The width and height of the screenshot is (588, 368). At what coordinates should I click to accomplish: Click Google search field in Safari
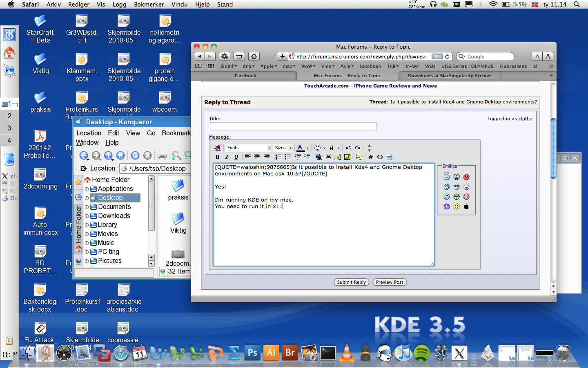coord(485,56)
